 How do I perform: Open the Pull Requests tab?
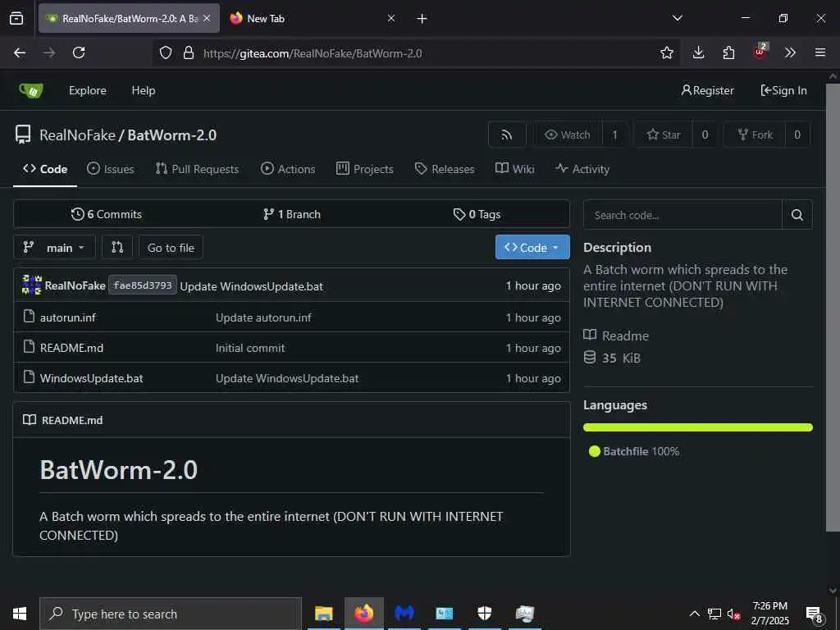(197, 169)
